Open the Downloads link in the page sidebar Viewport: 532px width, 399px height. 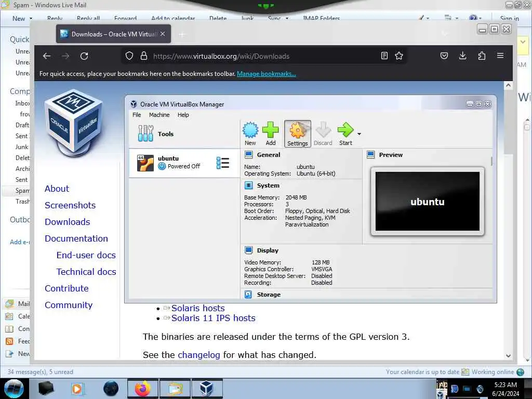[x=67, y=222]
